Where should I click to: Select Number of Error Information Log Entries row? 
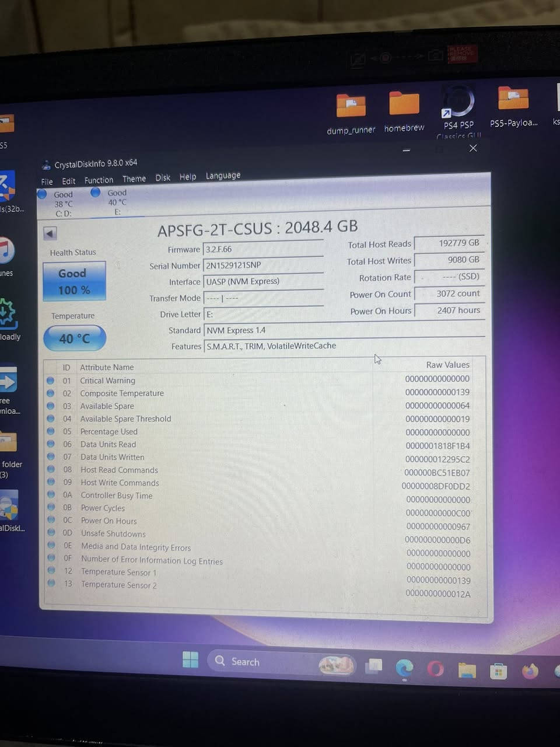click(x=258, y=561)
